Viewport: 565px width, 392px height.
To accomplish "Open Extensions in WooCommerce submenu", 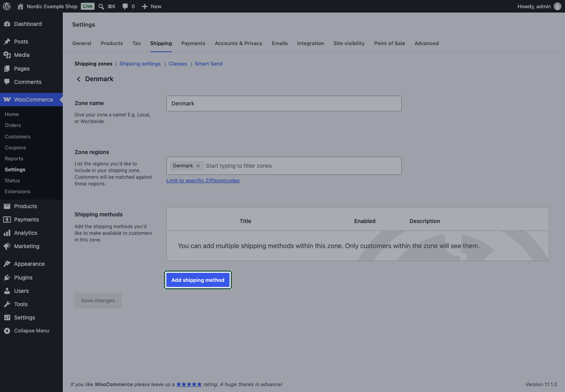I will [x=18, y=192].
